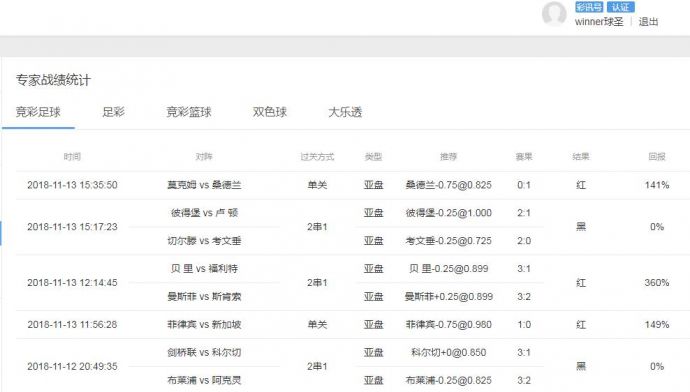Click the 过关方式 column header

tap(317, 157)
